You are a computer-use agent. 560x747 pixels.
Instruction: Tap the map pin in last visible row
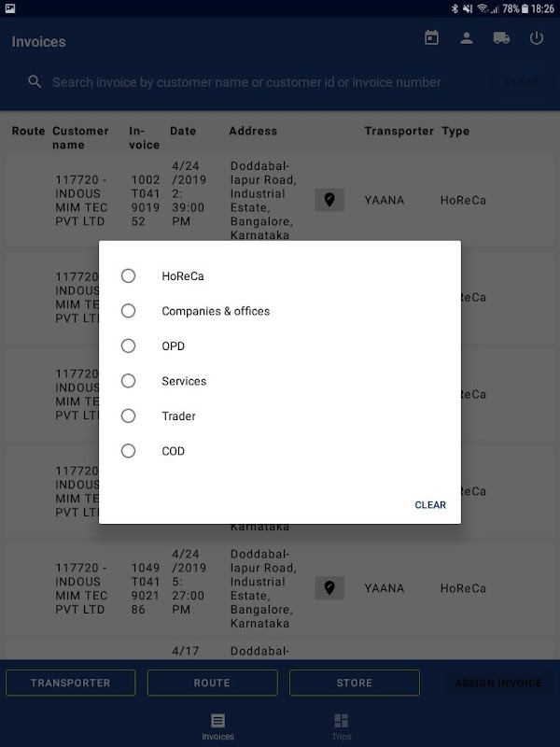point(329,588)
